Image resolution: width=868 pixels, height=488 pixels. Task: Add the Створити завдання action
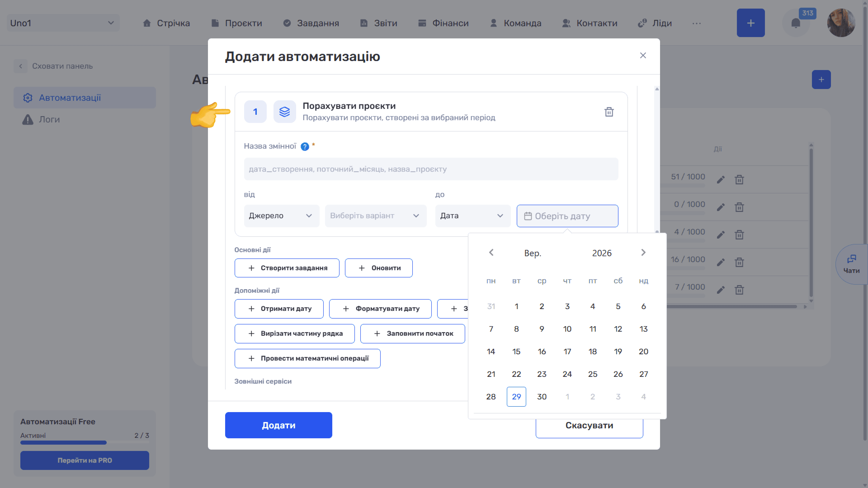coord(287,268)
